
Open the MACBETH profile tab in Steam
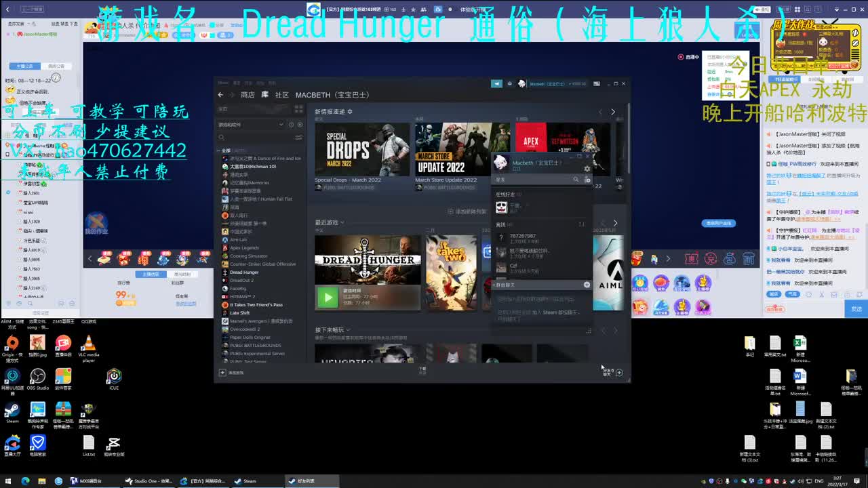(x=332, y=95)
